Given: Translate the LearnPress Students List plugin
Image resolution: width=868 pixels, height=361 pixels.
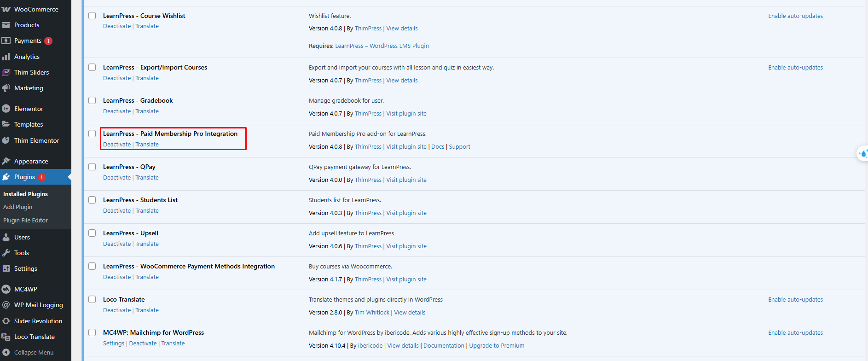Looking at the screenshot, I should 147,211.
